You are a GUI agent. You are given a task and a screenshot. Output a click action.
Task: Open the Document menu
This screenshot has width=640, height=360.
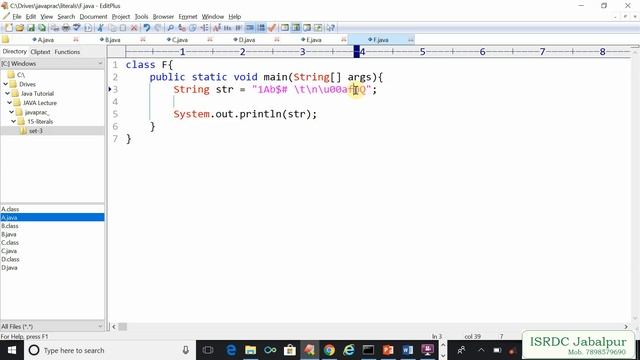coord(93,17)
